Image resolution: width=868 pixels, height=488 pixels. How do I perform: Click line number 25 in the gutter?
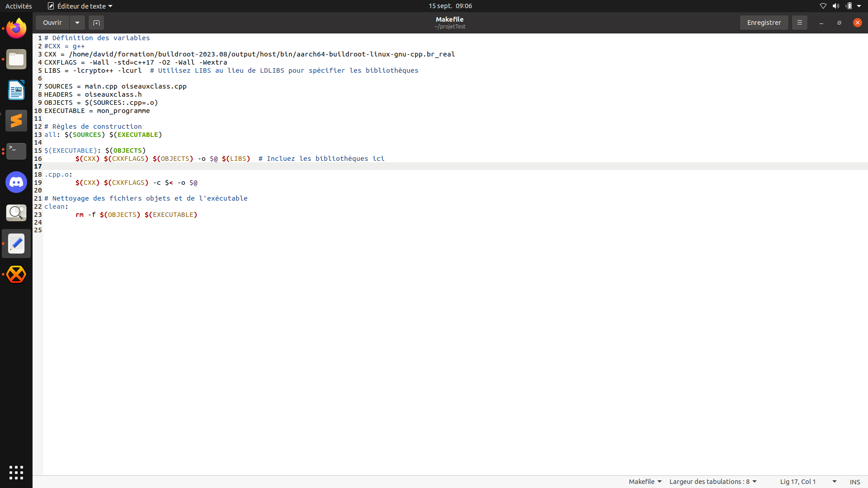point(38,230)
